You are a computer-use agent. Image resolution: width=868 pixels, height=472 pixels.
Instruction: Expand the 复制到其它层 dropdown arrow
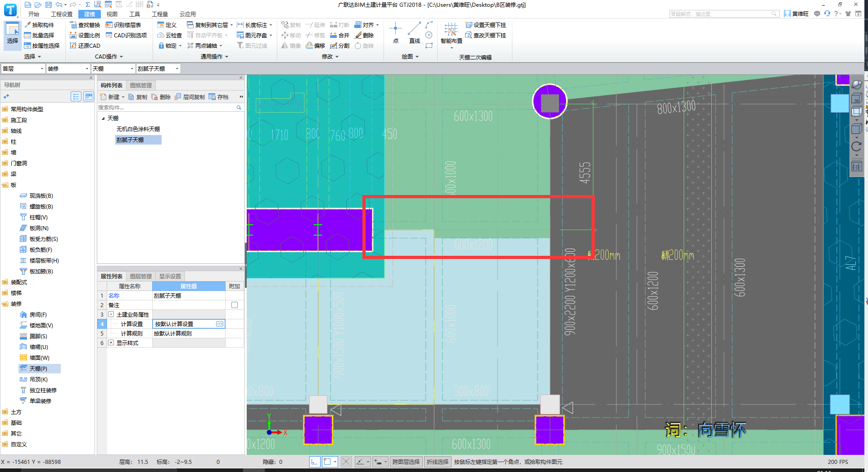coord(231,25)
